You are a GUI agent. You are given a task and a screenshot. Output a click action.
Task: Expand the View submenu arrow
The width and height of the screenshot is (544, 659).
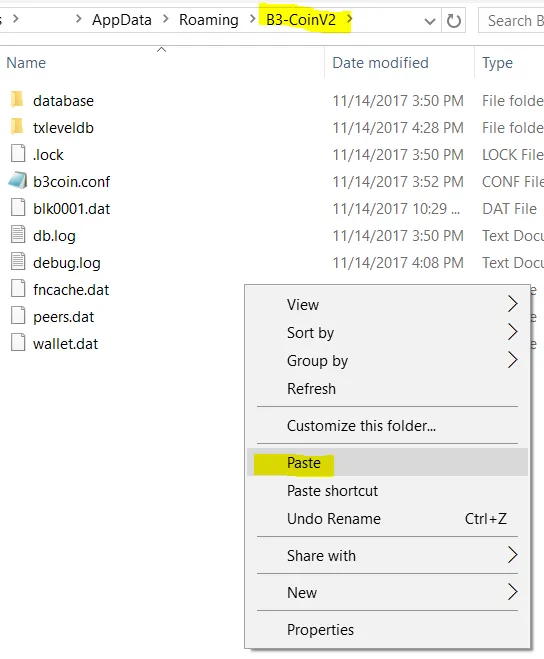pyautogui.click(x=512, y=303)
